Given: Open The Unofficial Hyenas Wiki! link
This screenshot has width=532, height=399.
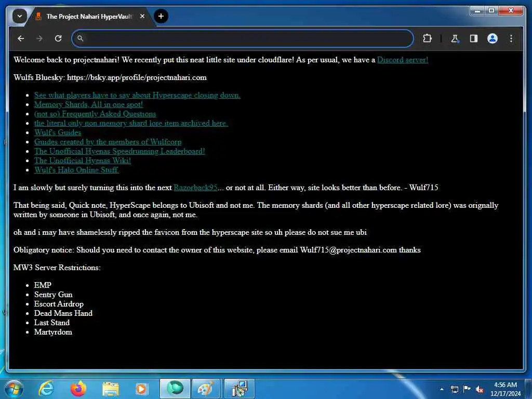Looking at the screenshot, I should click(x=83, y=161).
